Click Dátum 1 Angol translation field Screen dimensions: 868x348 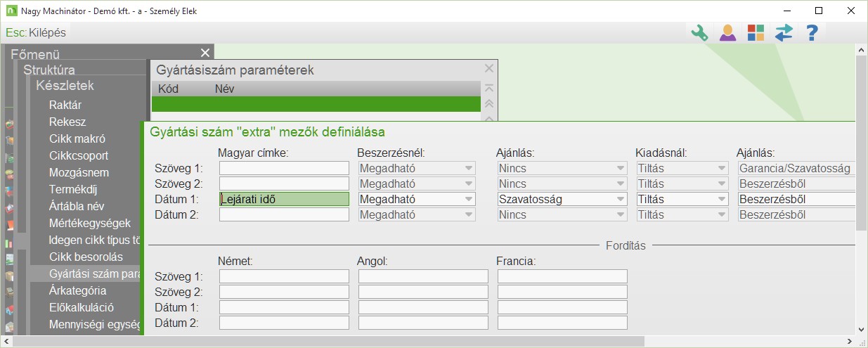(423, 307)
